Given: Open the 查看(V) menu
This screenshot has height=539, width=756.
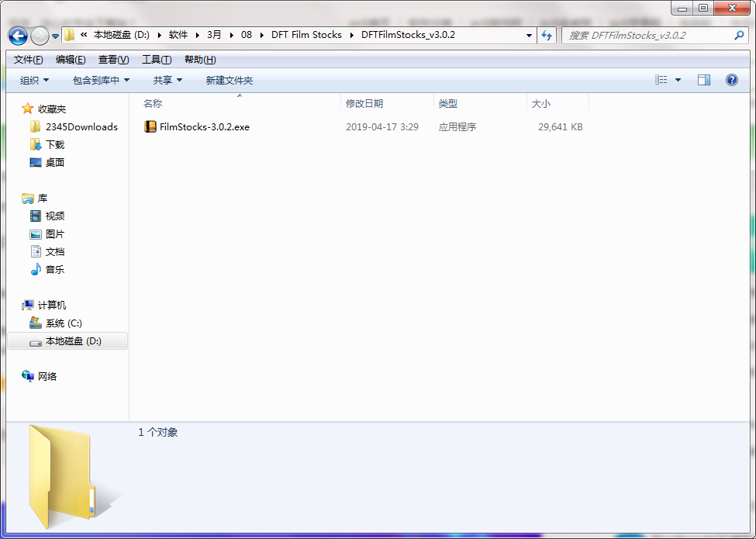Looking at the screenshot, I should click(113, 60).
